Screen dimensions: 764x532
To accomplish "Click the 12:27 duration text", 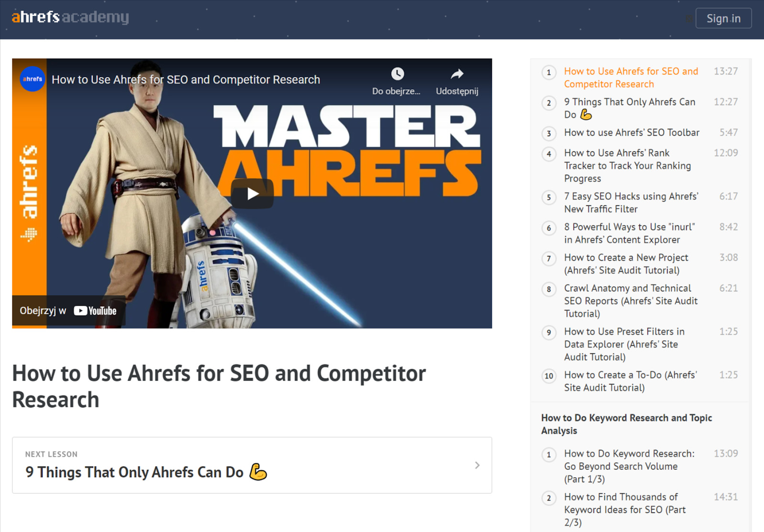I will (x=726, y=102).
